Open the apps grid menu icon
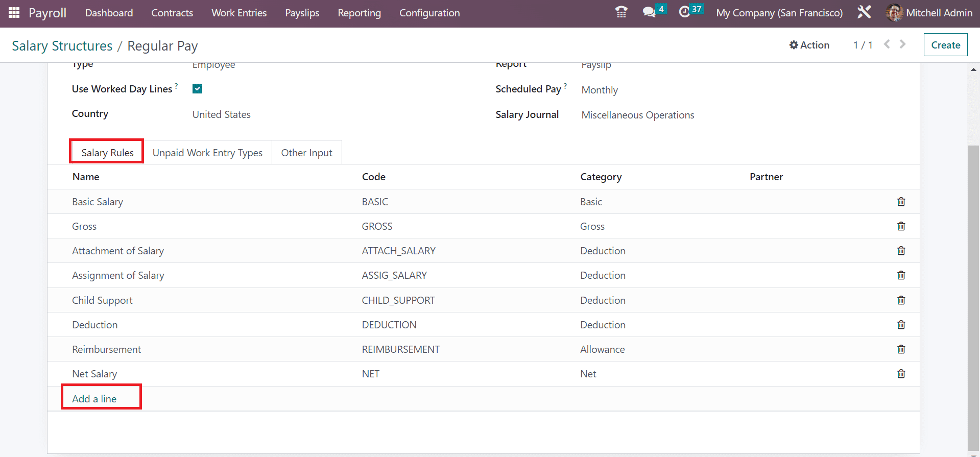 (x=14, y=13)
